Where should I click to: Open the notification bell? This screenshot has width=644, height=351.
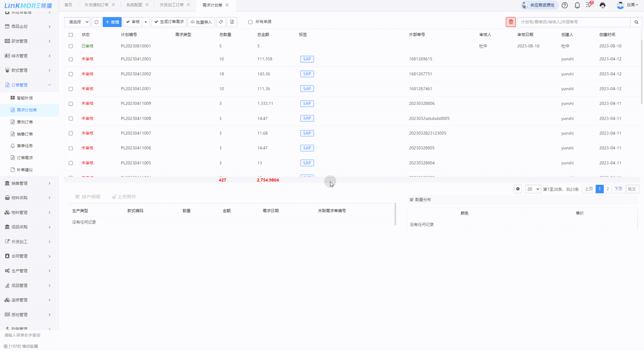click(577, 5)
